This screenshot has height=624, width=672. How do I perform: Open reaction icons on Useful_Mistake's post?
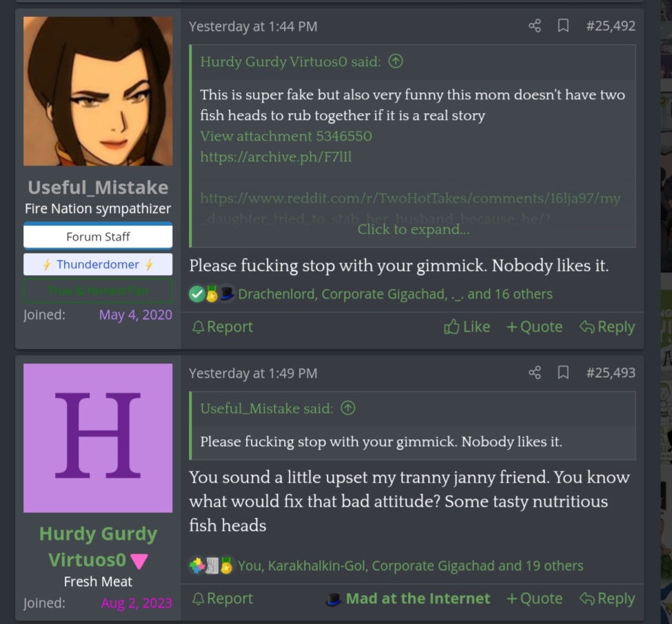click(212, 294)
